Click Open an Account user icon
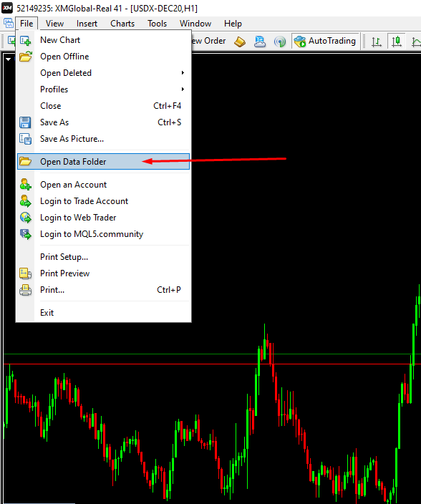This screenshot has height=504, width=421. pyautogui.click(x=25, y=185)
